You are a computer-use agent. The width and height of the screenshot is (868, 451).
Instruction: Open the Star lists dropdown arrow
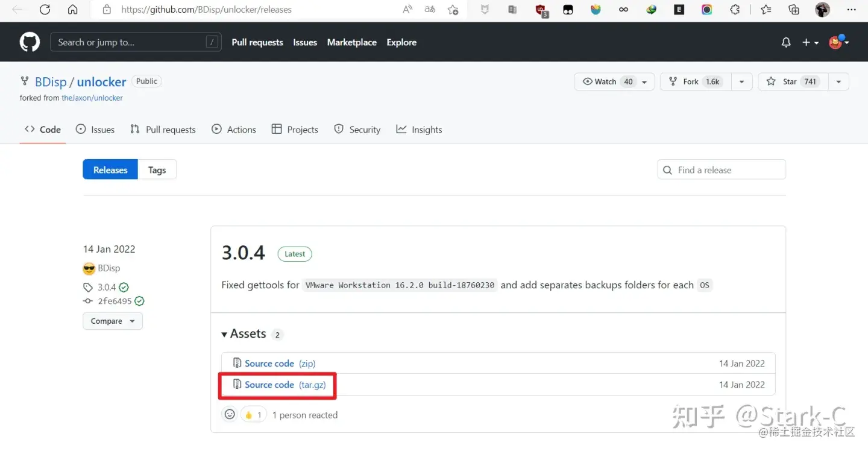tap(838, 82)
